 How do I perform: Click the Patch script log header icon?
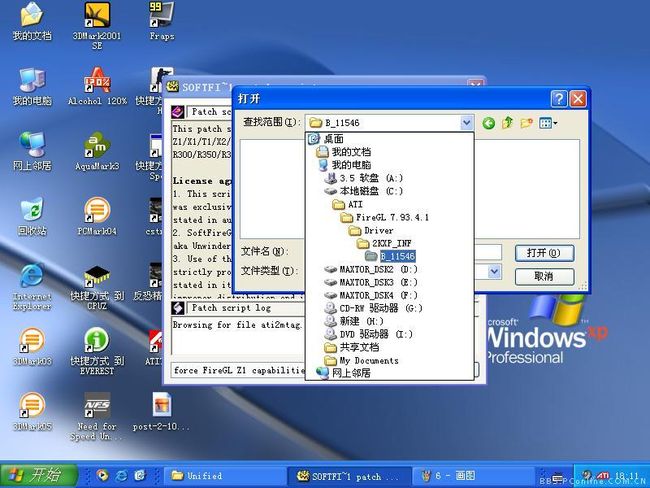[x=178, y=308]
